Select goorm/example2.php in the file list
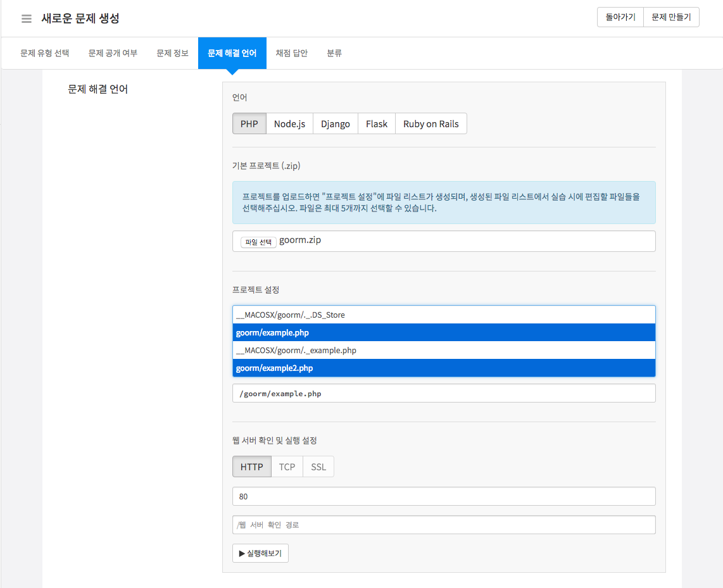Screen dimensions: 723x588 coord(443,368)
